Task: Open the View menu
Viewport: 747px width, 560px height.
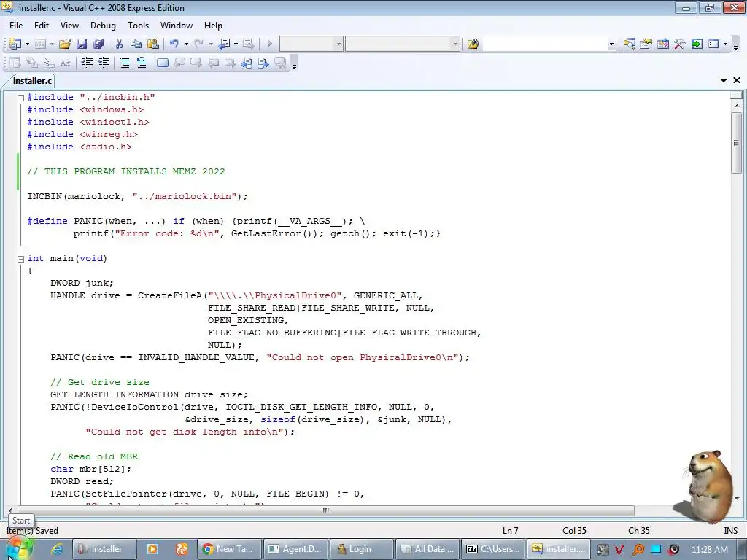Action: pyautogui.click(x=69, y=26)
